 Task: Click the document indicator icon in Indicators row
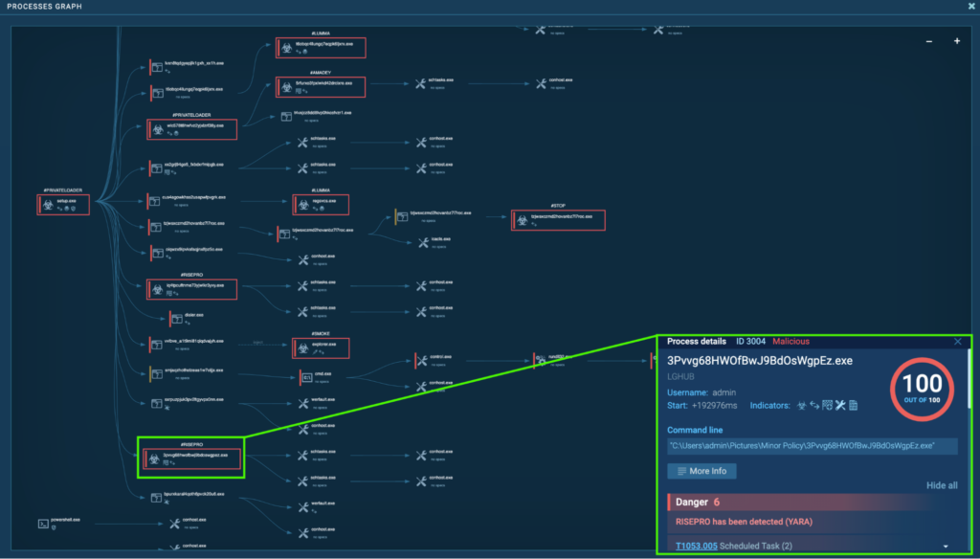(853, 405)
